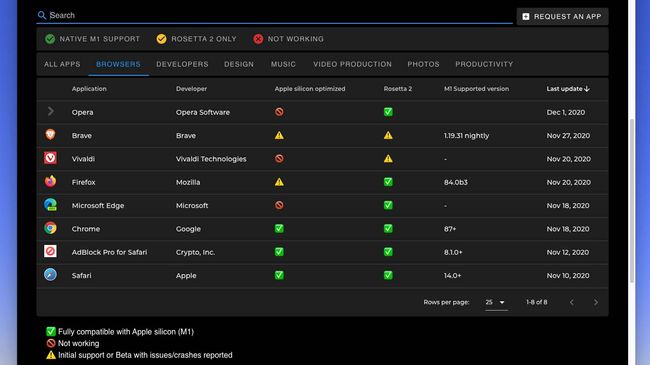
Task: Click the 87+ Chrome version cell
Action: (450, 229)
